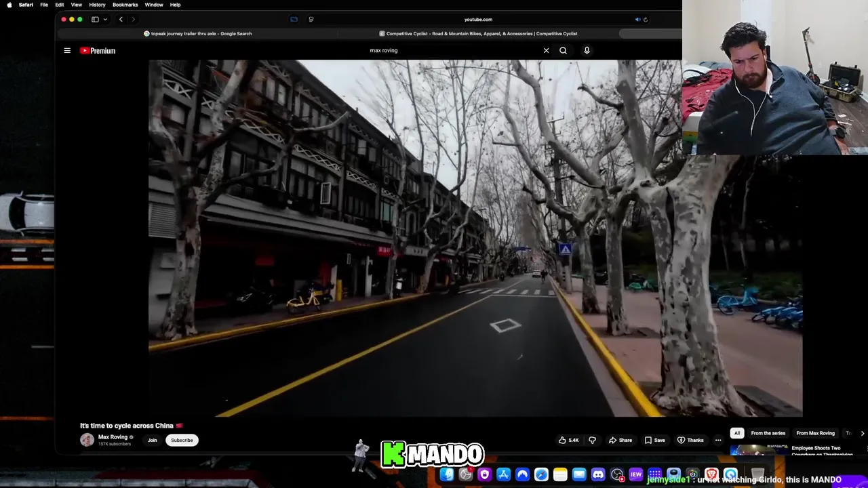Click the youtube.com address bar
The image size is (868, 488).
click(x=478, y=19)
